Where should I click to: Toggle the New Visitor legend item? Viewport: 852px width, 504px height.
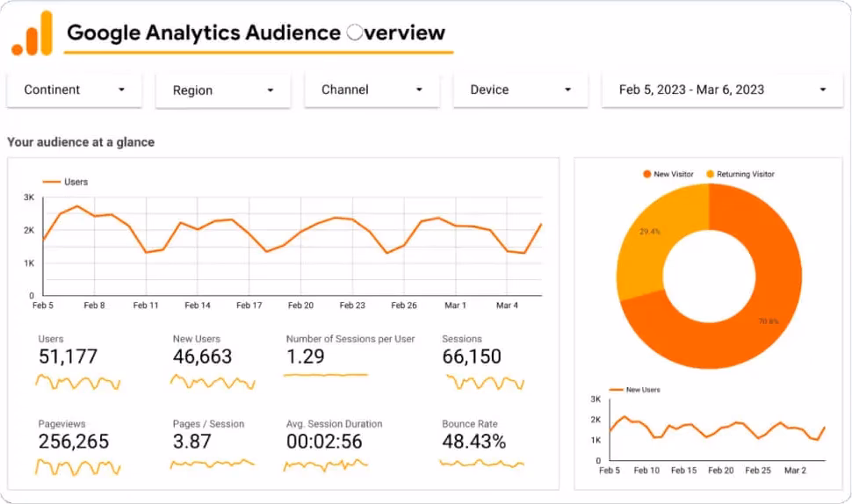668,175
